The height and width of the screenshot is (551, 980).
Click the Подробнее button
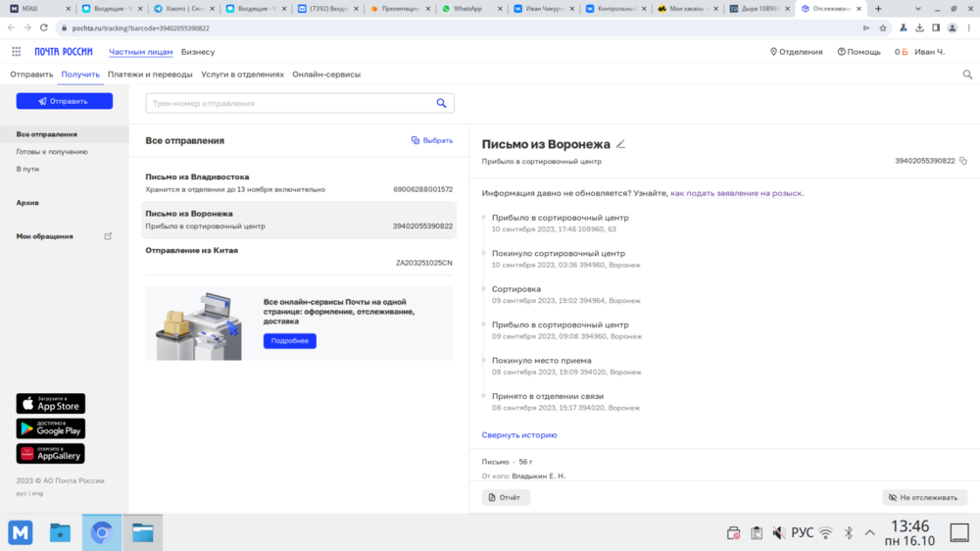point(289,341)
